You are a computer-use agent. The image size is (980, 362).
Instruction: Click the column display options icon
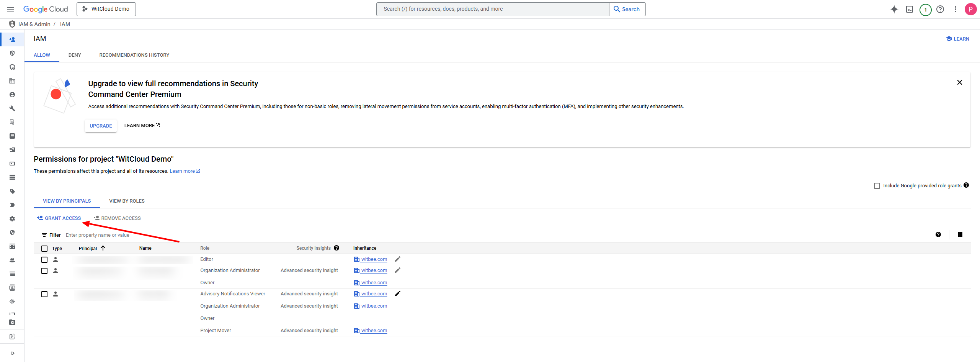[x=960, y=234]
